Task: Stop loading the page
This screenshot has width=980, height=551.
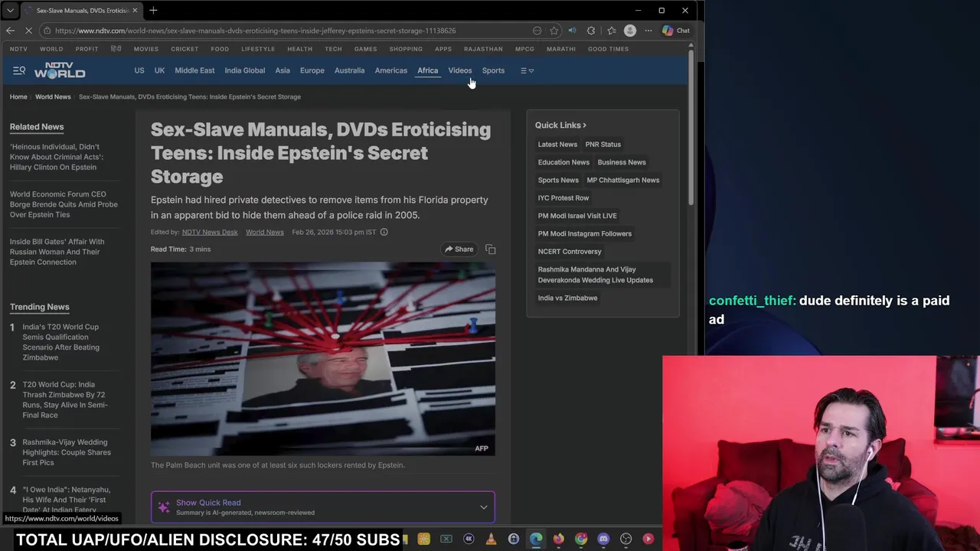Action: click(29, 31)
